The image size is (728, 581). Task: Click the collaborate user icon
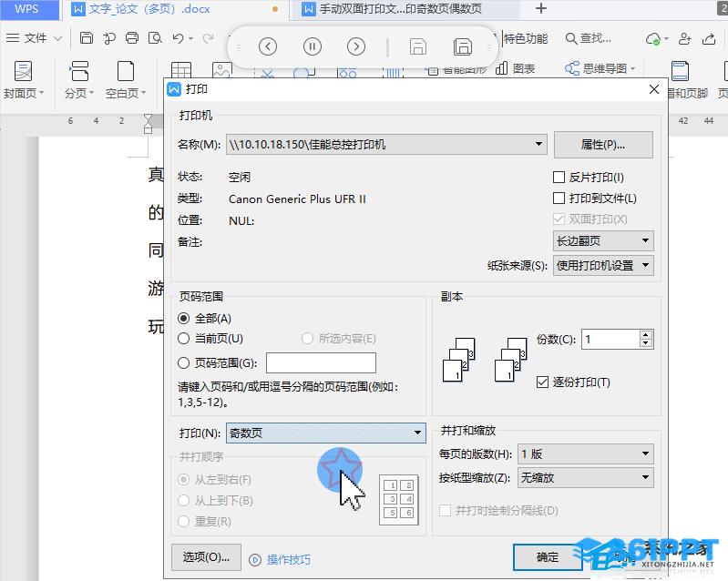pos(685,38)
